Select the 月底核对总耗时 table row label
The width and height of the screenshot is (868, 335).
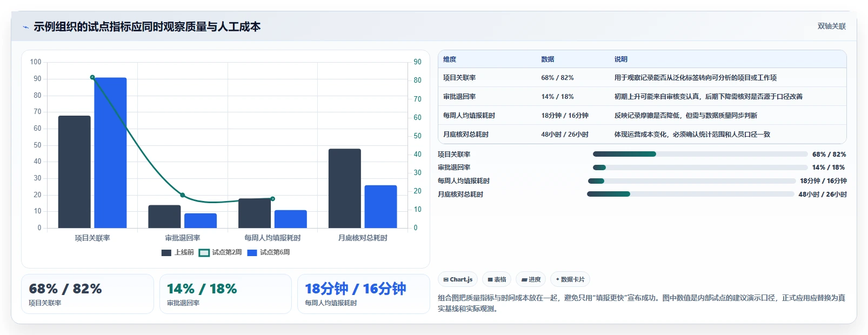[466, 135]
